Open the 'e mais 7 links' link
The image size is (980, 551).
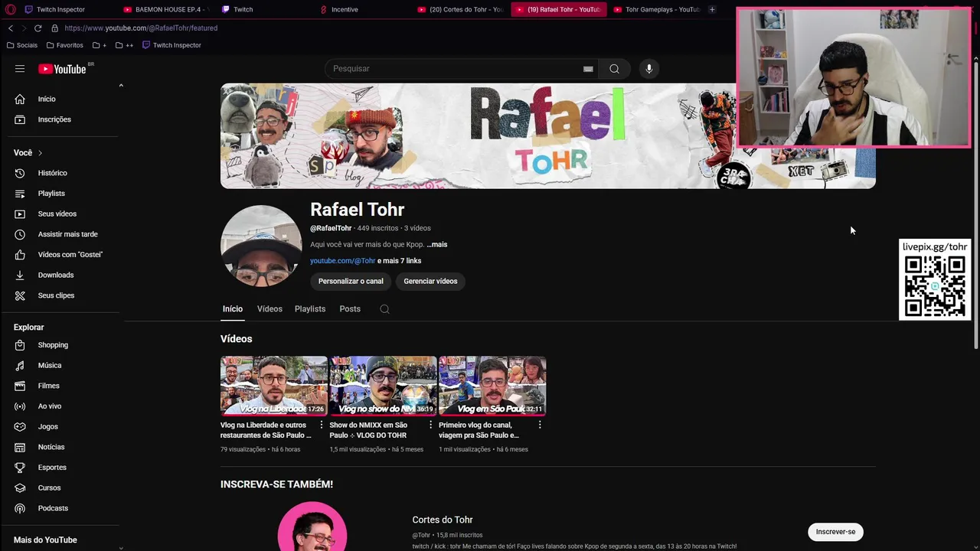pos(399,261)
